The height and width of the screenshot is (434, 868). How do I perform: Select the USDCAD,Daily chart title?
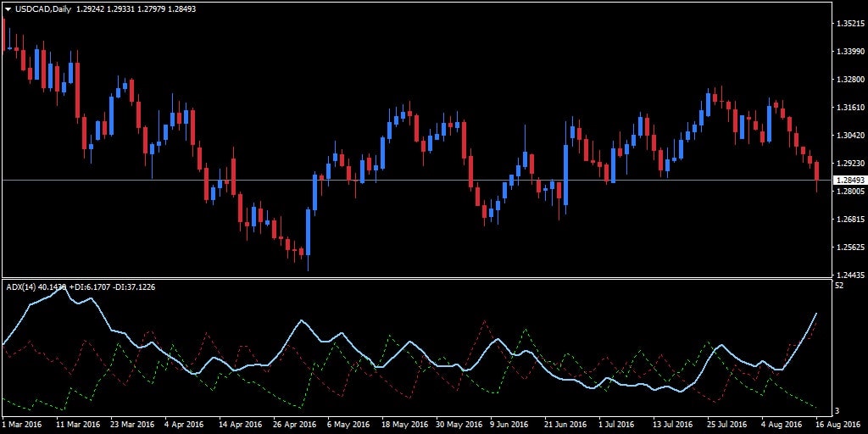(x=43, y=9)
